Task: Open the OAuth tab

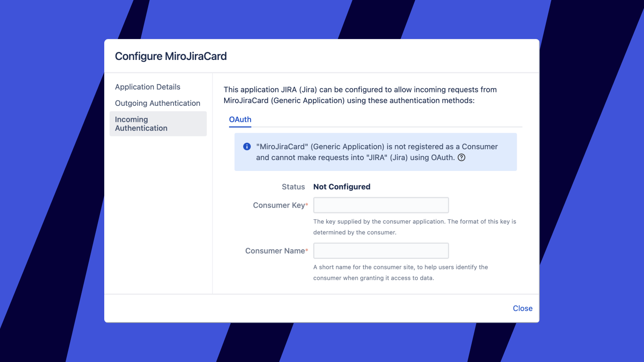Action: pyautogui.click(x=240, y=119)
